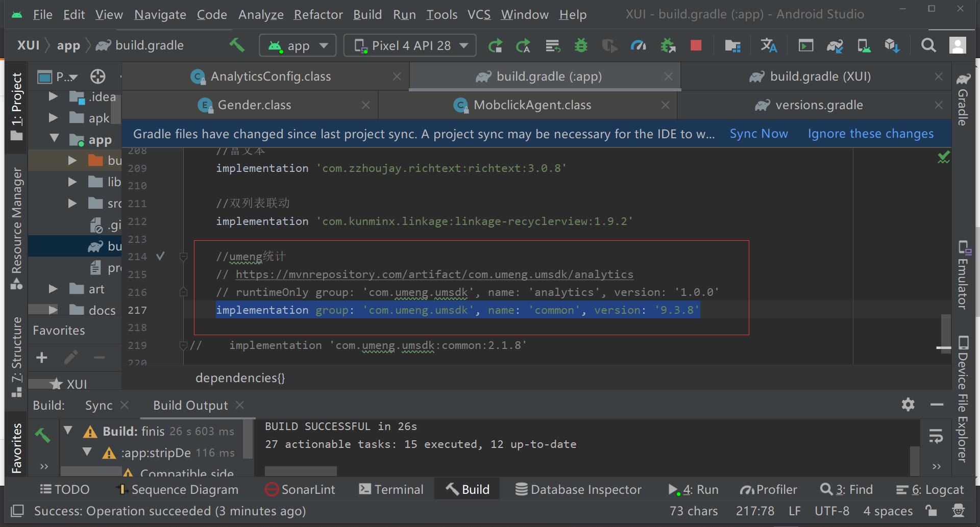Screen dimensions: 980x527
Task: Click the IDE inspector face icon in status bar
Action: 958,511
